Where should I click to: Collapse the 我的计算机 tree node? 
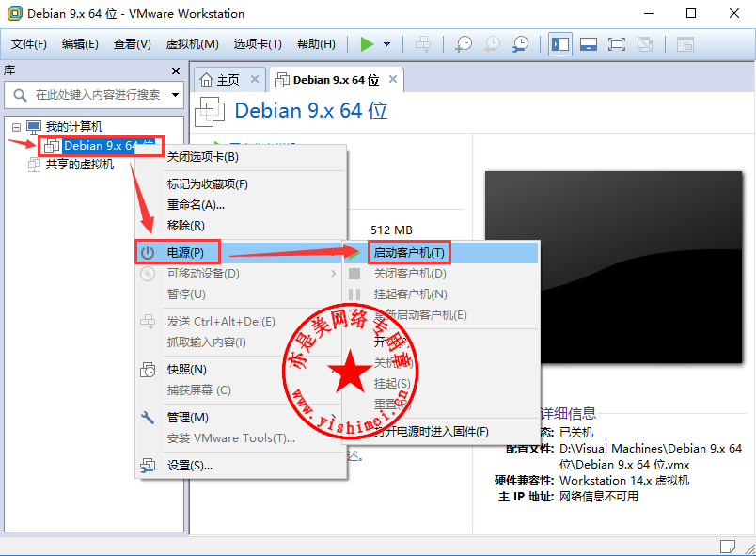coord(16,127)
